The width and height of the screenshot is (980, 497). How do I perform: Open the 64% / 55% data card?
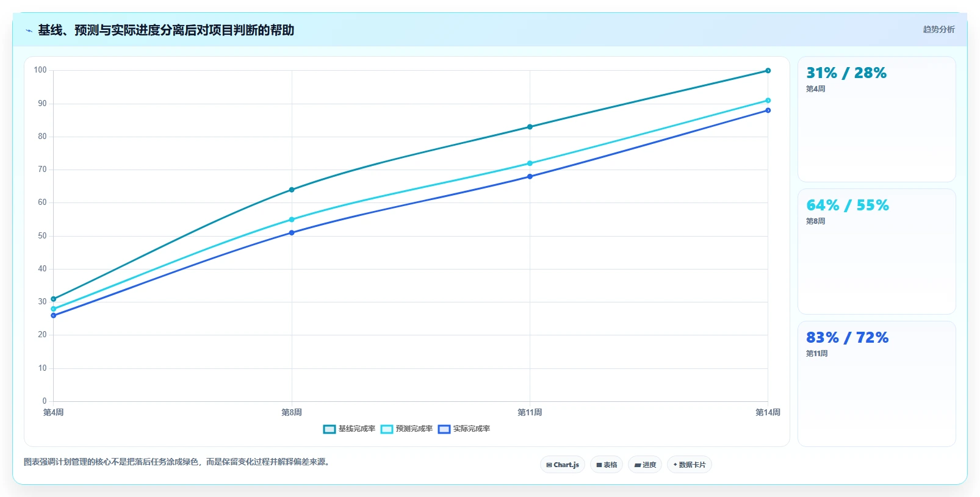[877, 251]
